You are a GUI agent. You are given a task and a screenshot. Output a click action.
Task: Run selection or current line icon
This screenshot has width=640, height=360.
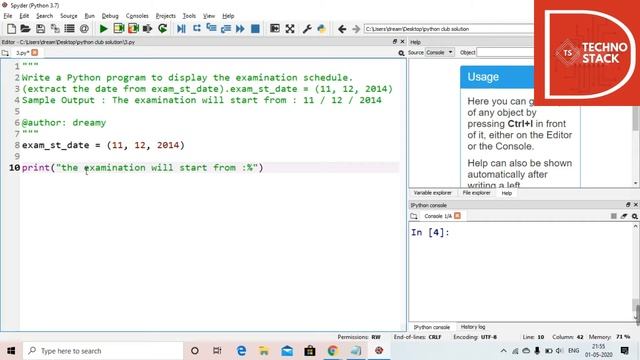pyautogui.click(x=148, y=29)
